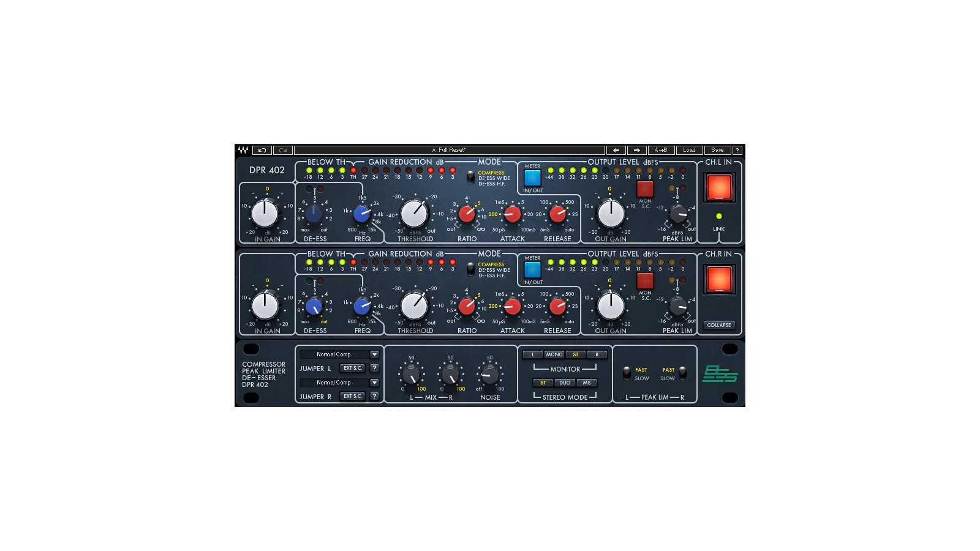Flip PEAK LIM R fast/slow switch
The width and height of the screenshot is (980, 551).
[682, 373]
